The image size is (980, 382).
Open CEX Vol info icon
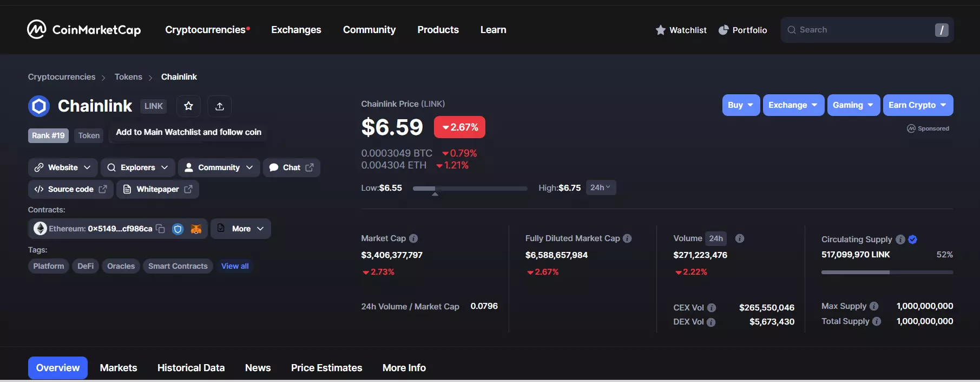pos(712,308)
